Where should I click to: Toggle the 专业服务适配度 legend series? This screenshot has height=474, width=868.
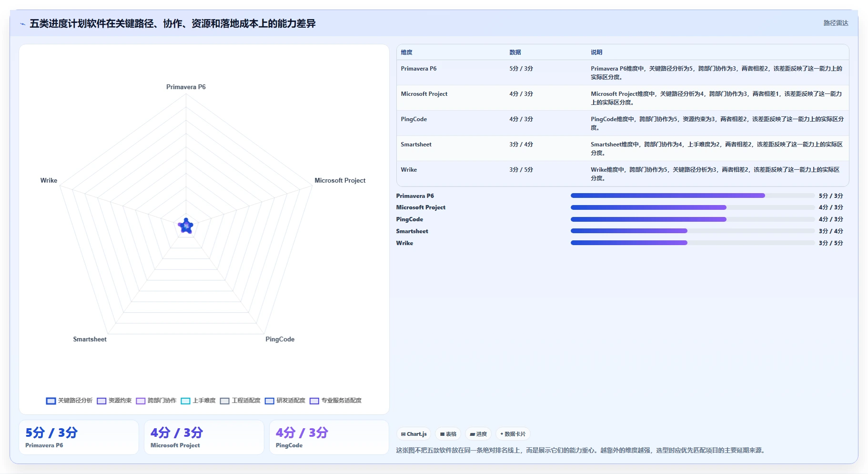click(x=335, y=401)
